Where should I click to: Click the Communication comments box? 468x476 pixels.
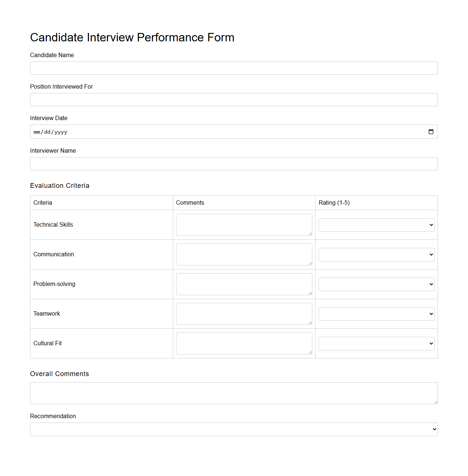(x=244, y=254)
